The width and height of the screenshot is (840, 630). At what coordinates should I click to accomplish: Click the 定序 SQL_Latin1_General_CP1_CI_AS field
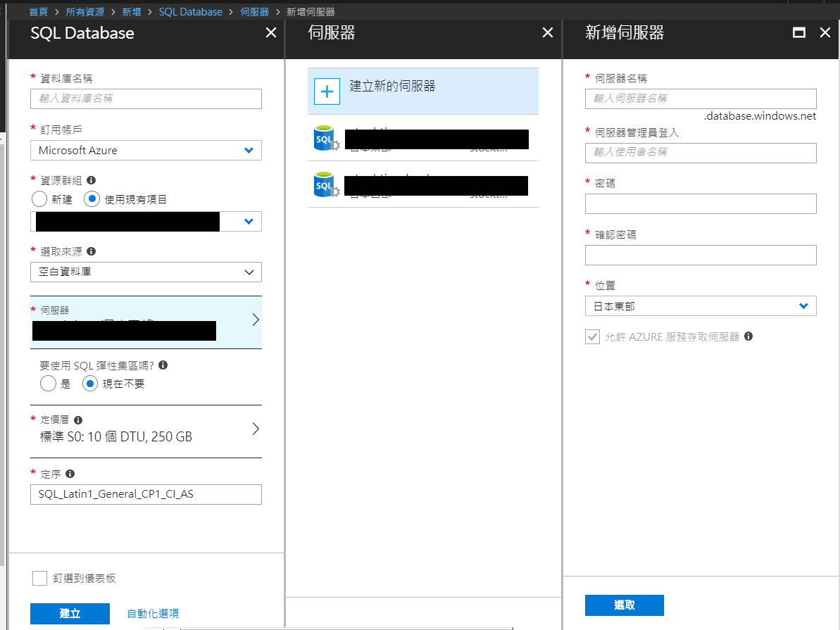146,494
